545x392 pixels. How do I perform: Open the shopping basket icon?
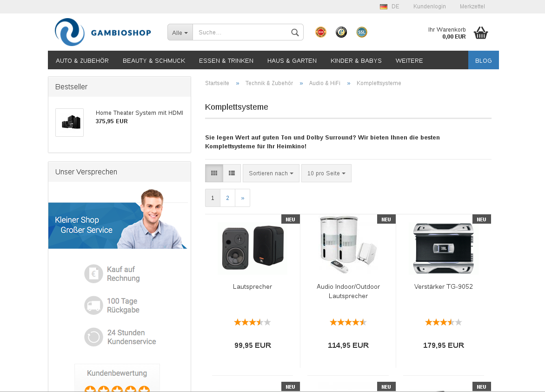[481, 33]
